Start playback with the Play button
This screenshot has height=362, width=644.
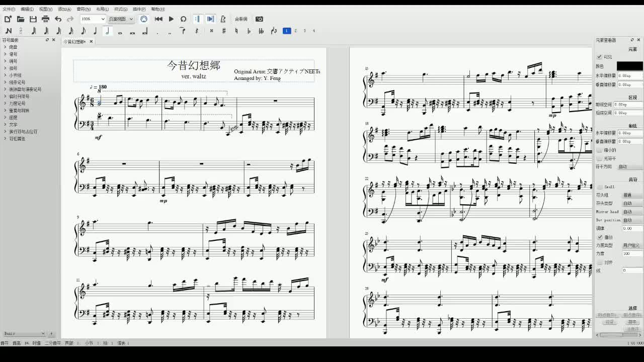click(x=171, y=19)
